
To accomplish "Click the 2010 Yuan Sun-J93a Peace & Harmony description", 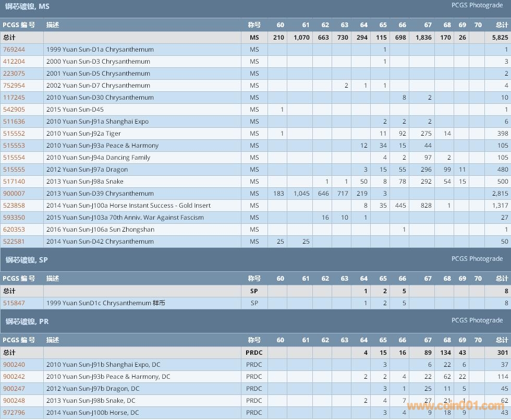I will [x=102, y=146].
